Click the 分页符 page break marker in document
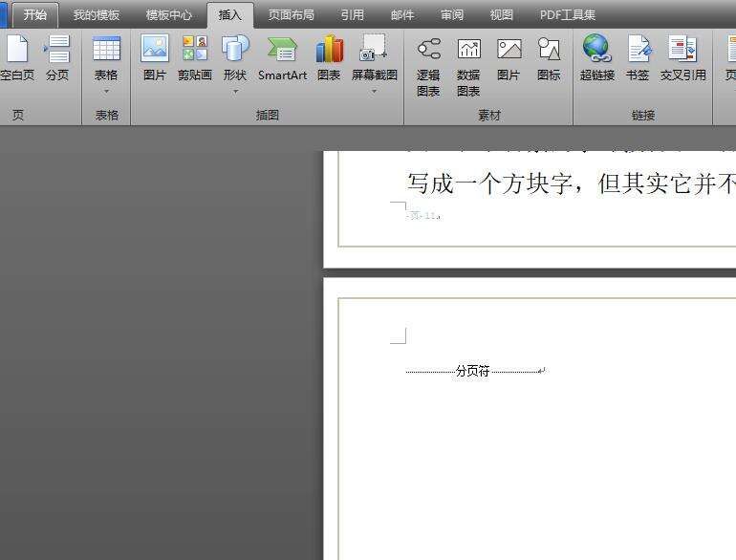 [473, 371]
